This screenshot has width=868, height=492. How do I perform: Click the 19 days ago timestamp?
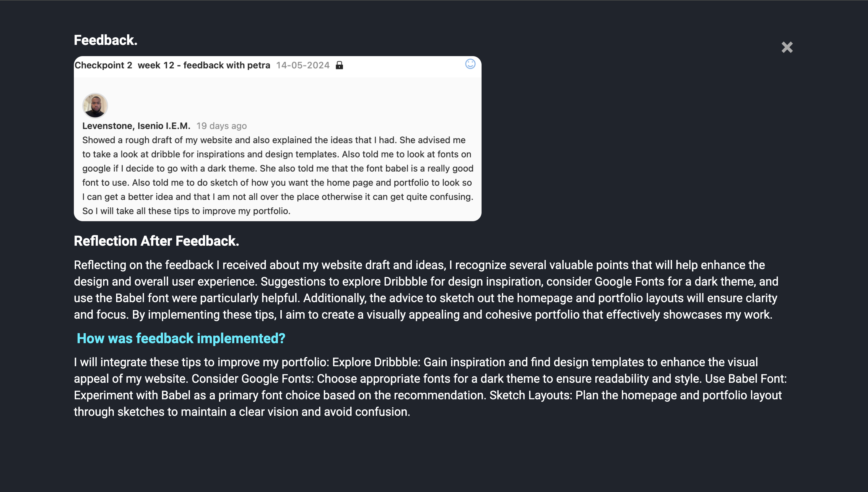[x=221, y=126]
